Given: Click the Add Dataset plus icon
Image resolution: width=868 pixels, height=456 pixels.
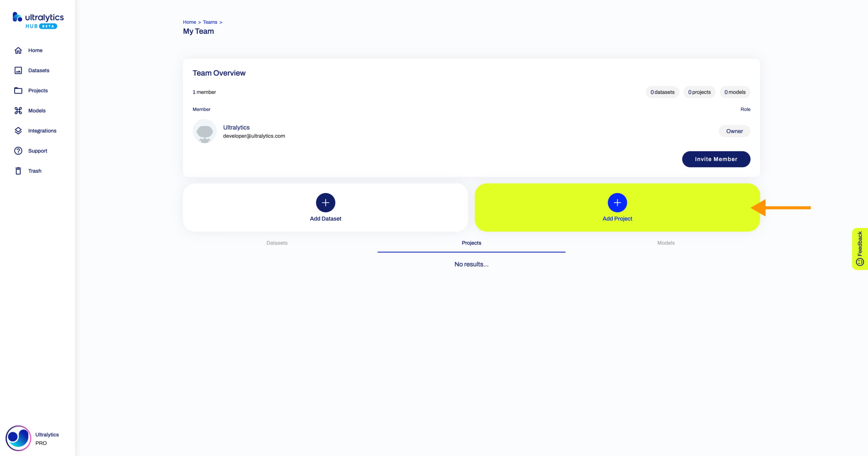Looking at the screenshot, I should 325,202.
